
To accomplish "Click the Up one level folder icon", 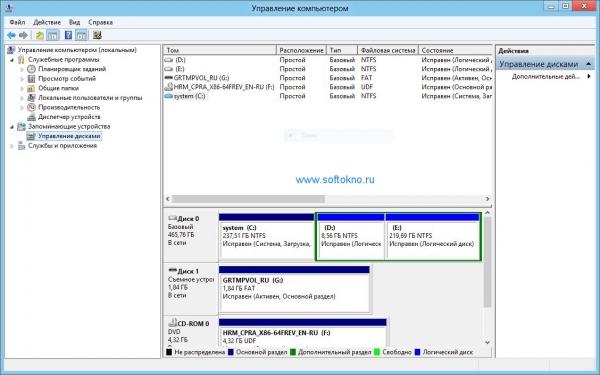I will (x=40, y=36).
